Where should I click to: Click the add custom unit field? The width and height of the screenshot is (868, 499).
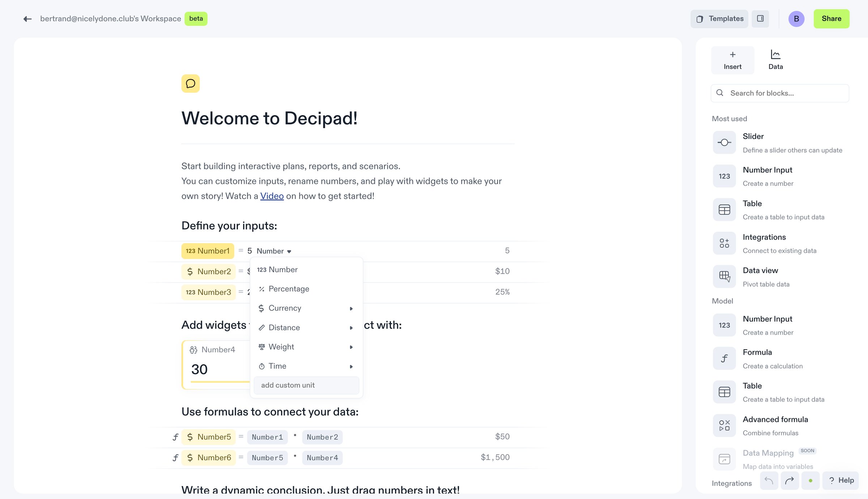306,385
